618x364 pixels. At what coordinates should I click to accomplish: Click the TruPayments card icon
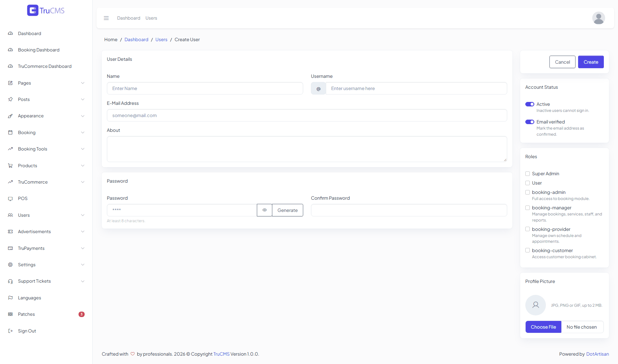point(10,248)
